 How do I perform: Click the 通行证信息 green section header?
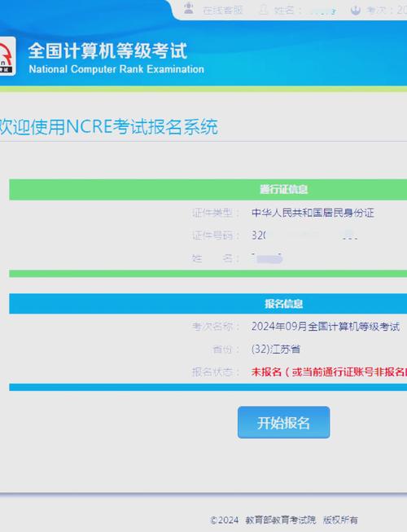(208, 189)
